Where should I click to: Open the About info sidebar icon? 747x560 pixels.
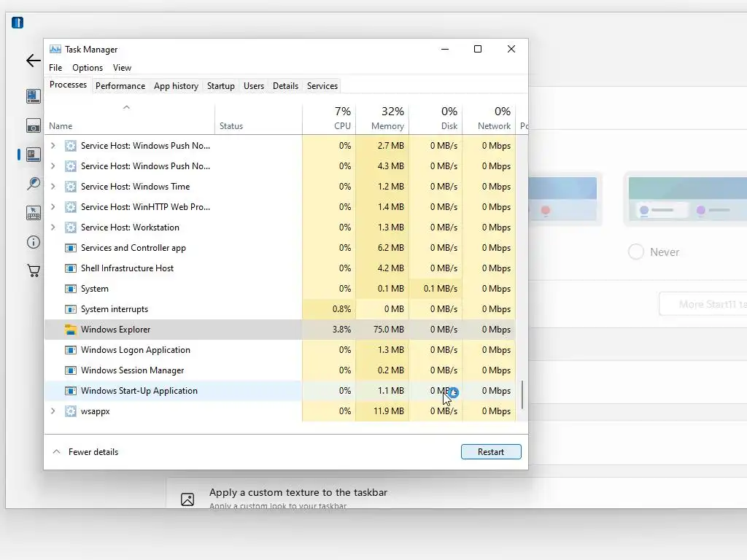(x=34, y=242)
